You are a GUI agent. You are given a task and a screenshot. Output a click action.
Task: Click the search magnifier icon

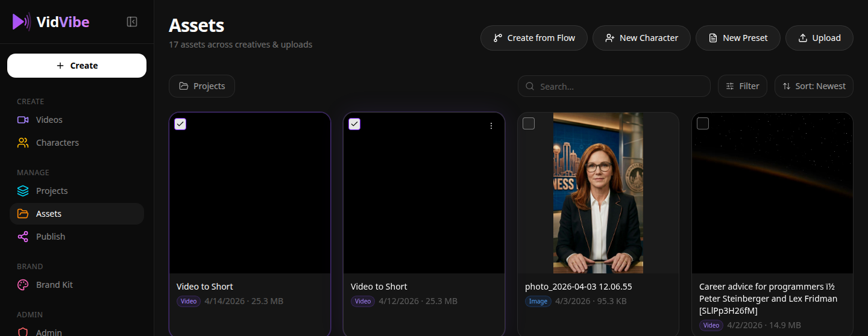tap(530, 86)
